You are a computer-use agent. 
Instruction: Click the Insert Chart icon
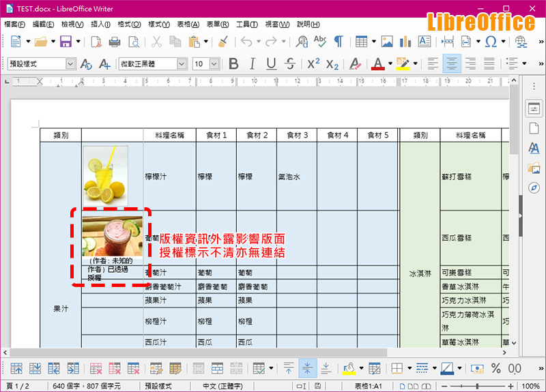click(405, 42)
